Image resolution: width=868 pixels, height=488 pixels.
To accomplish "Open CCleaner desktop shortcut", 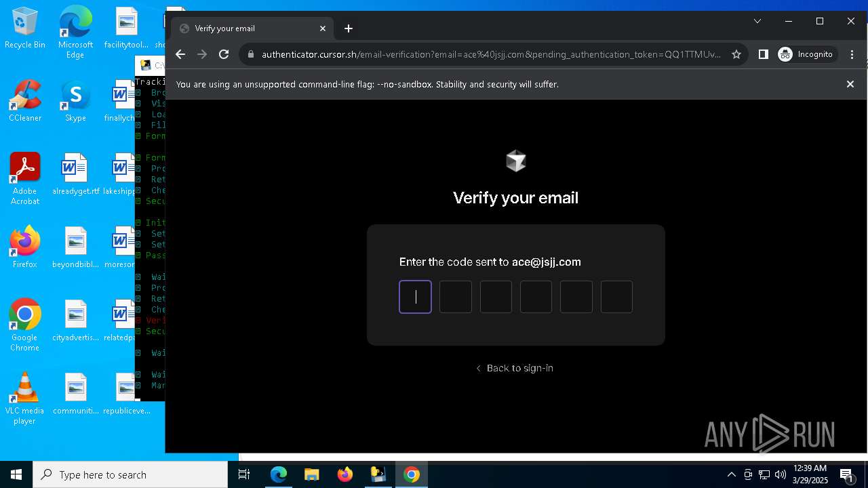I will 24,100.
